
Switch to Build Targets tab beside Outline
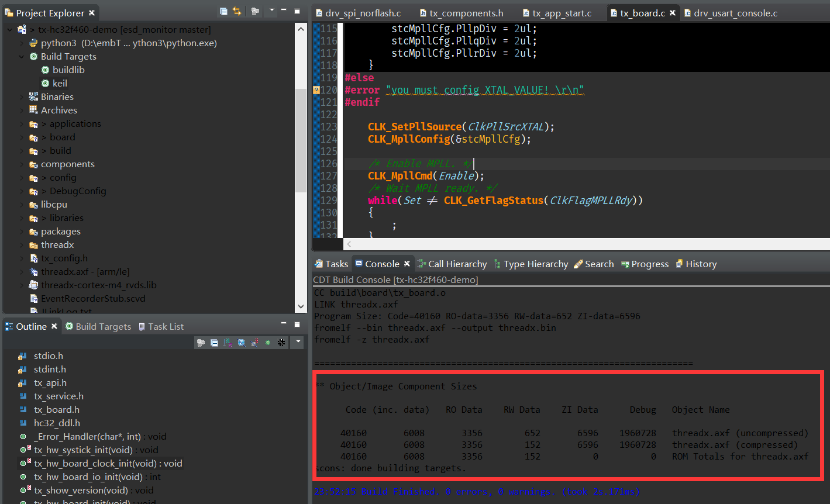coord(98,326)
